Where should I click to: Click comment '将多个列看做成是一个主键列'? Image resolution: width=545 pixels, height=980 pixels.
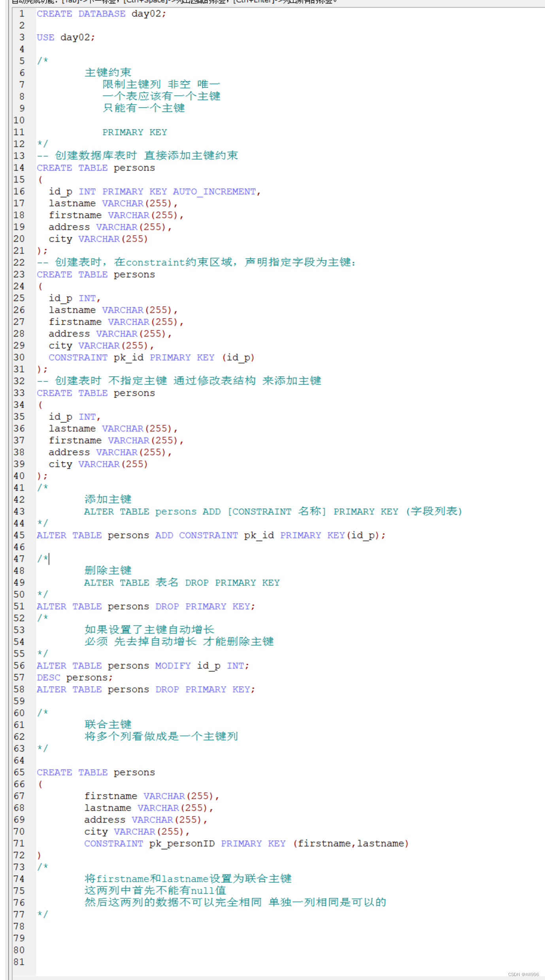tap(161, 737)
